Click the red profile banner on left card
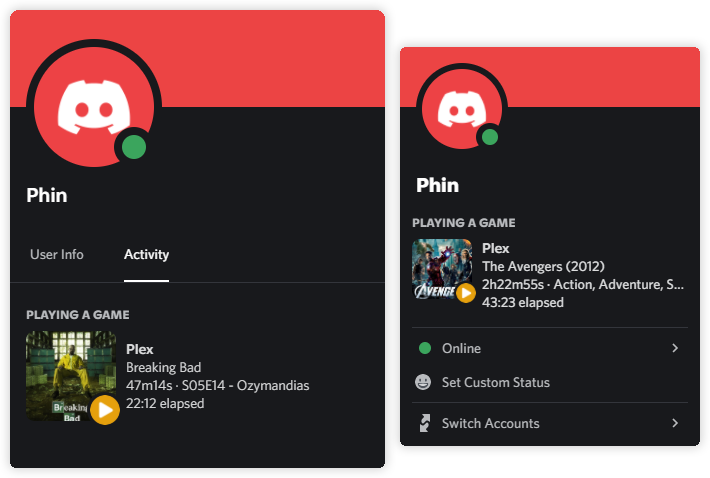 click(272, 59)
